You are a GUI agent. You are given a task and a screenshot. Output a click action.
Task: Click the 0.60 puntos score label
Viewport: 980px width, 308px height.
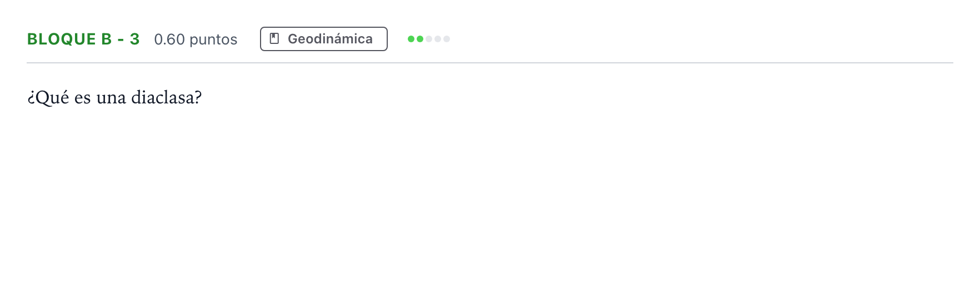click(x=196, y=39)
